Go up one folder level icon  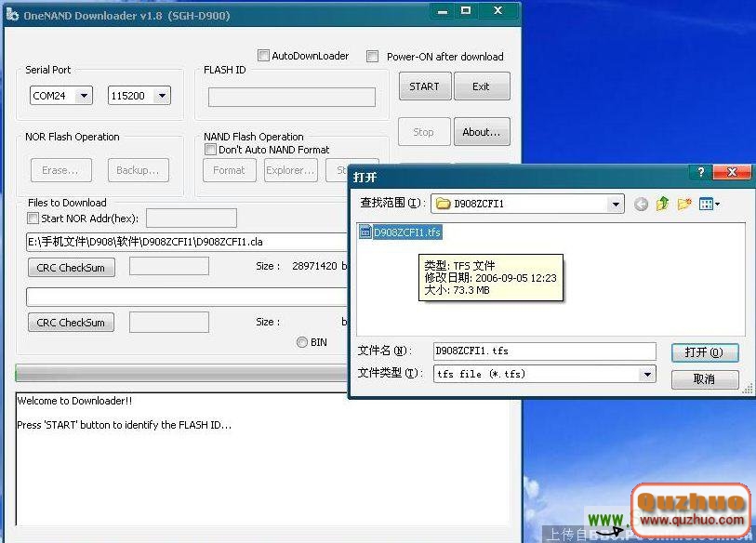(x=662, y=204)
